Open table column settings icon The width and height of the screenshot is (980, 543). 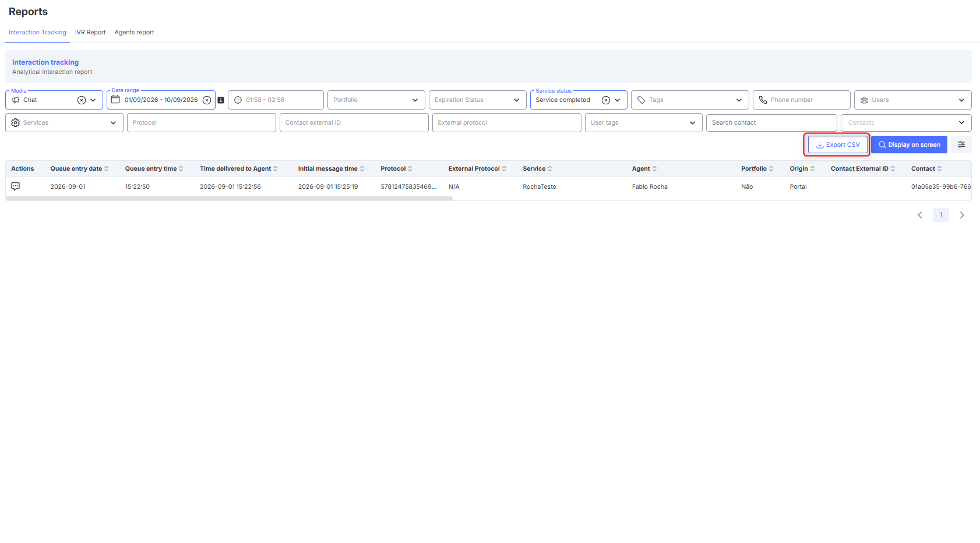click(x=961, y=144)
